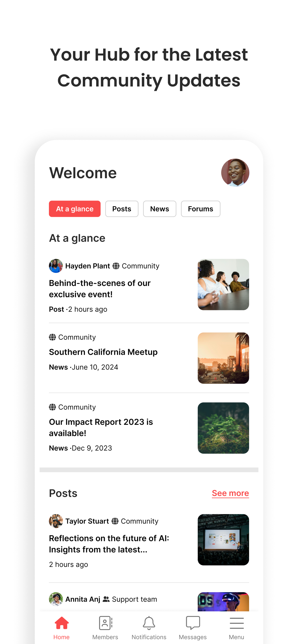298x644 pixels.
Task: Tap the At a glance section heading
Action: pyautogui.click(x=77, y=238)
